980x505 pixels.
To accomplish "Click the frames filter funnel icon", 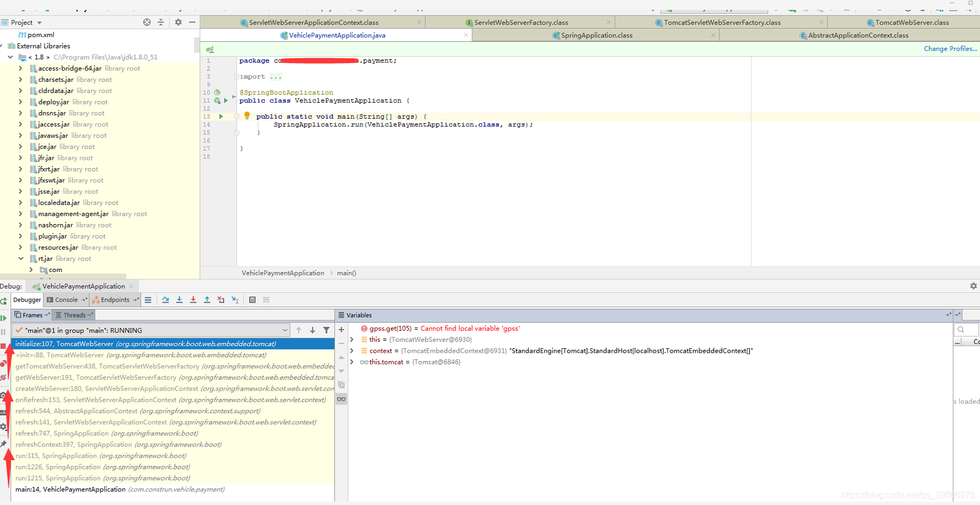I will point(327,330).
